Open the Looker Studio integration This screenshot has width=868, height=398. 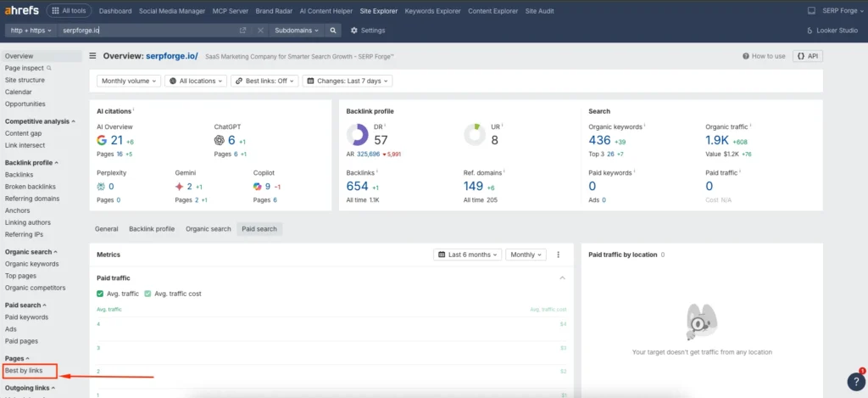(832, 31)
